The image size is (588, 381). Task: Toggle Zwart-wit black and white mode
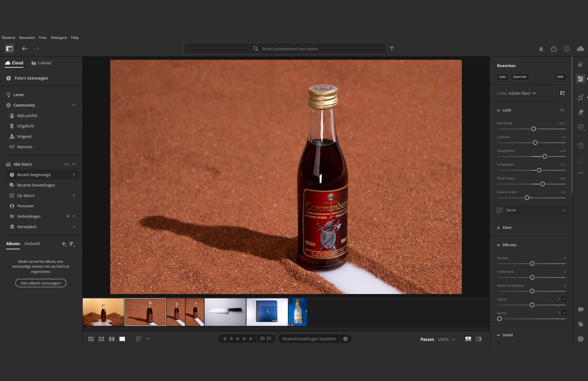point(520,77)
